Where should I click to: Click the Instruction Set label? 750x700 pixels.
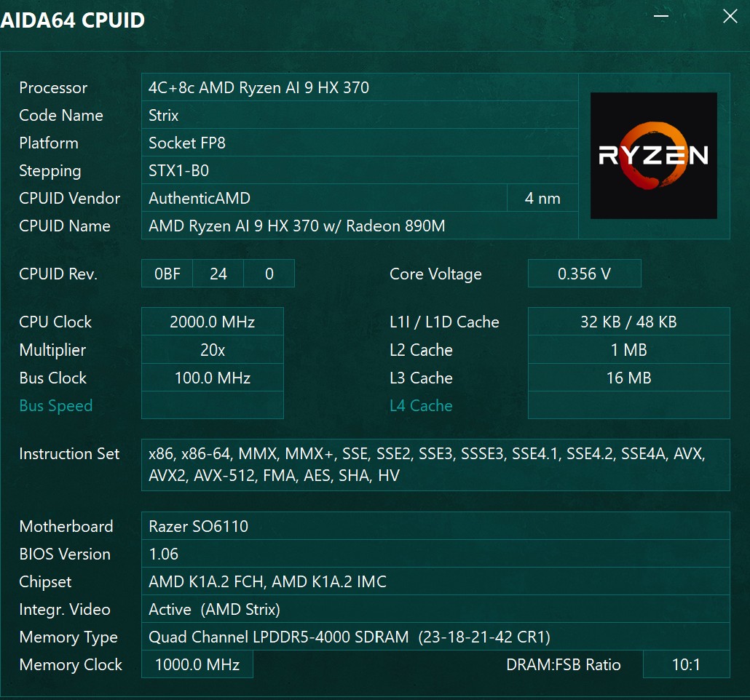click(69, 453)
